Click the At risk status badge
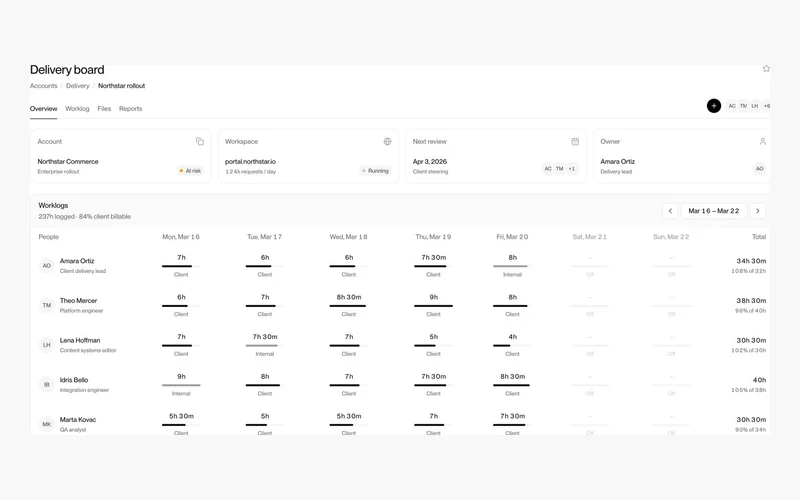Image resolution: width=800 pixels, height=500 pixels. click(190, 171)
